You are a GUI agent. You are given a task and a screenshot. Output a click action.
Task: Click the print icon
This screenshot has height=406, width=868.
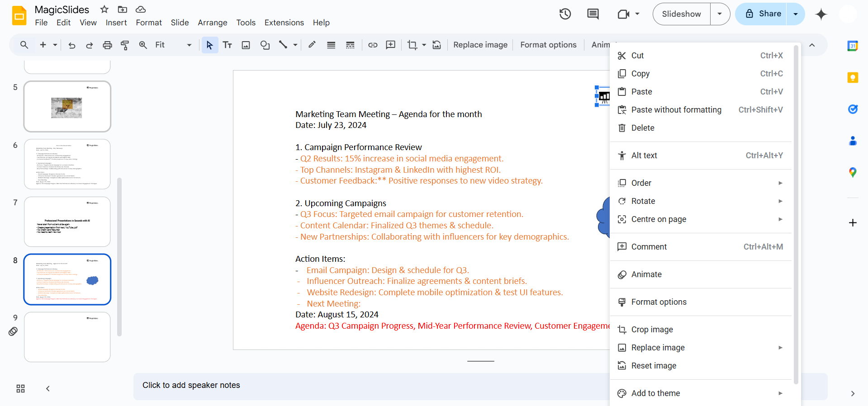pos(107,45)
